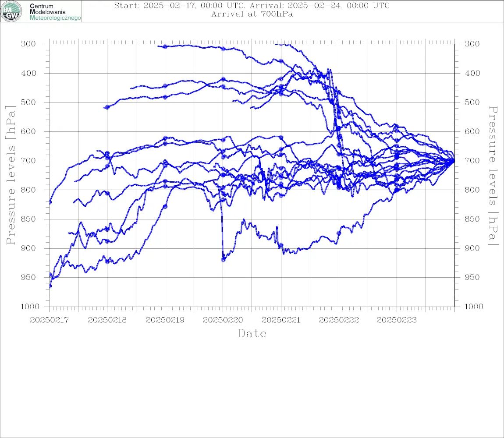Click the trajectory marker near 515 hPa on 20250218
504x438 pixels.
coord(107,107)
